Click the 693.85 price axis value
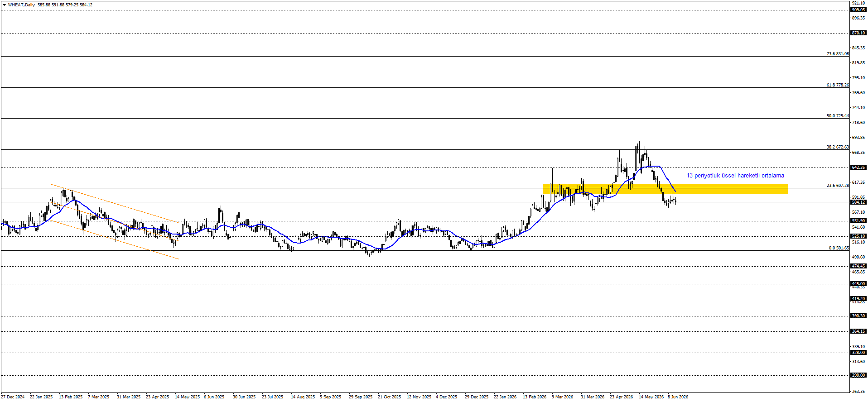The width and height of the screenshot is (868, 402). 858,138
